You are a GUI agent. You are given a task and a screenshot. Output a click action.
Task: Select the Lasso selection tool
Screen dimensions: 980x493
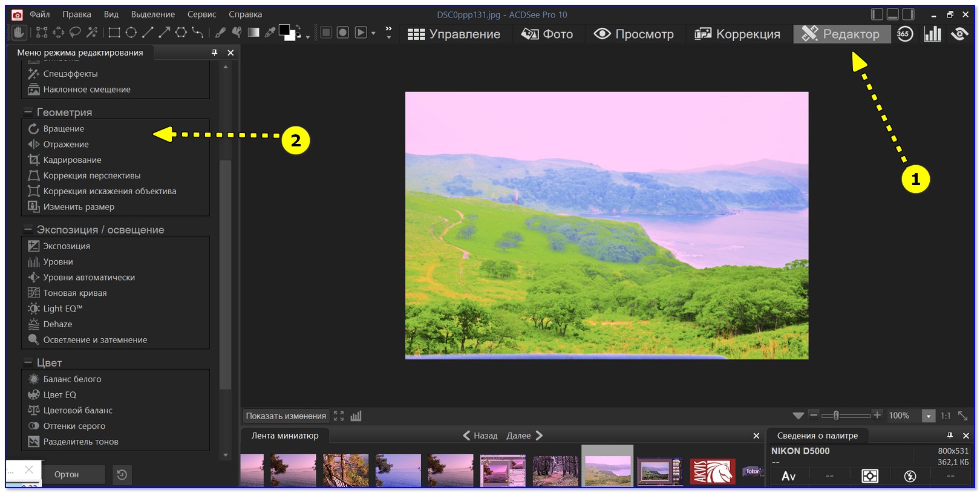pyautogui.click(x=75, y=33)
